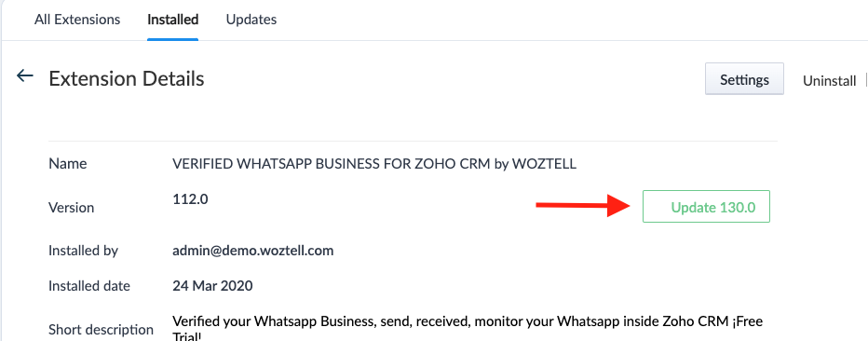Update extension to version 130.0

pos(706,207)
